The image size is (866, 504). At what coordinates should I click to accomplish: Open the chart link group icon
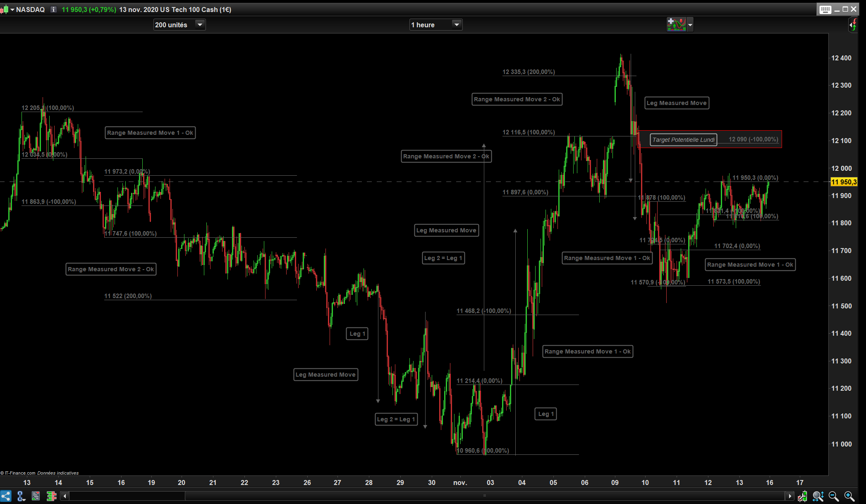pos(21,496)
